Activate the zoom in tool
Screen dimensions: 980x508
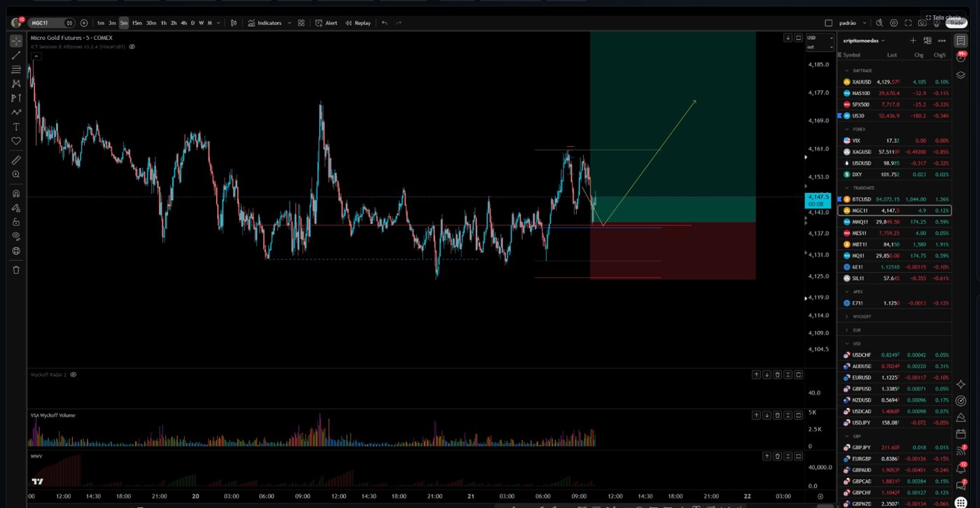pyautogui.click(x=15, y=174)
